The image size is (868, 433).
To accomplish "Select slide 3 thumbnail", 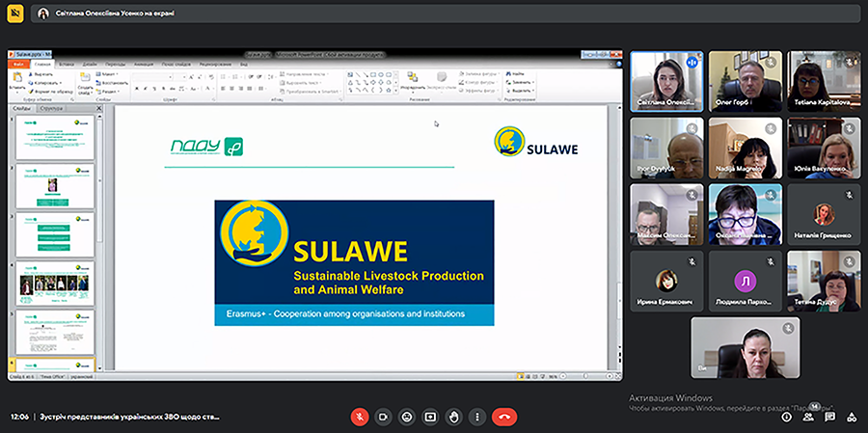I will (55, 234).
